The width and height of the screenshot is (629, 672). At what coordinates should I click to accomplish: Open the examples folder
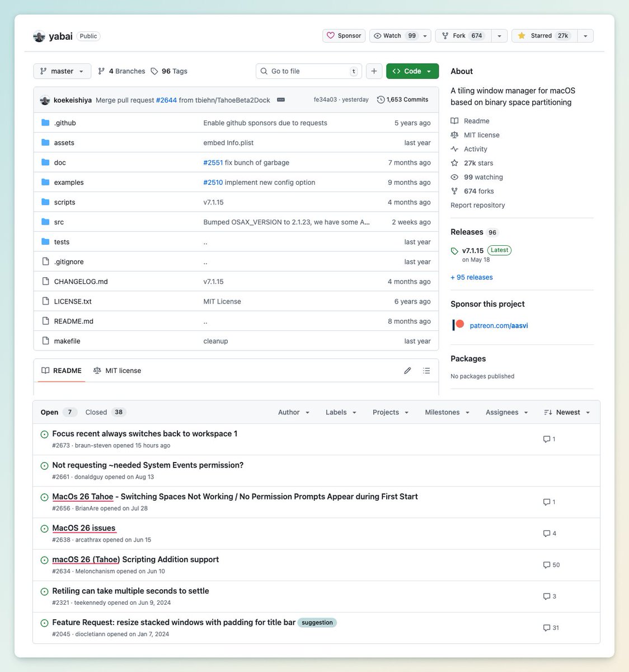[x=69, y=183]
